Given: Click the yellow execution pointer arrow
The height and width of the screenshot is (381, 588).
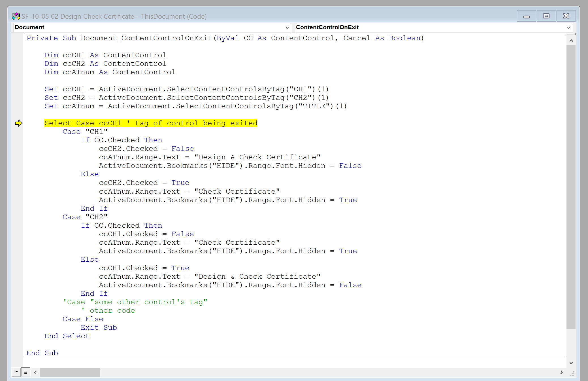Looking at the screenshot, I should click(x=18, y=123).
